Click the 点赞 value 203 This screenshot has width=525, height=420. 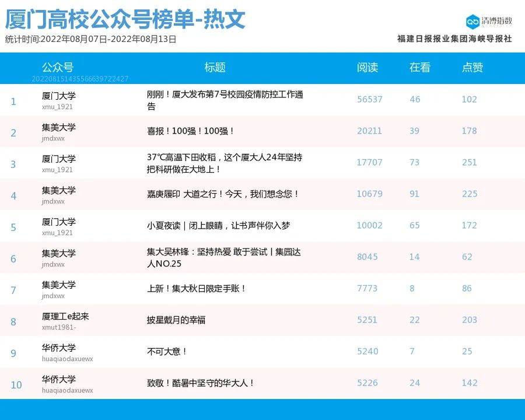point(470,320)
